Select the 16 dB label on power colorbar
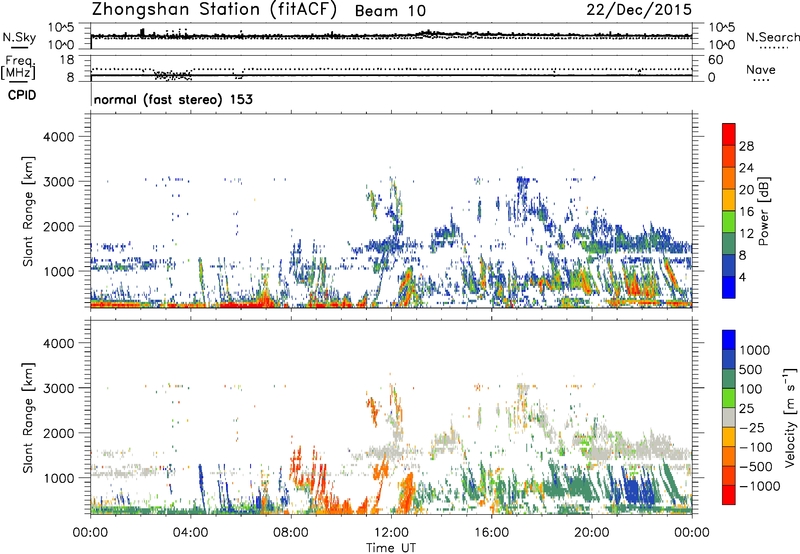 [746, 212]
